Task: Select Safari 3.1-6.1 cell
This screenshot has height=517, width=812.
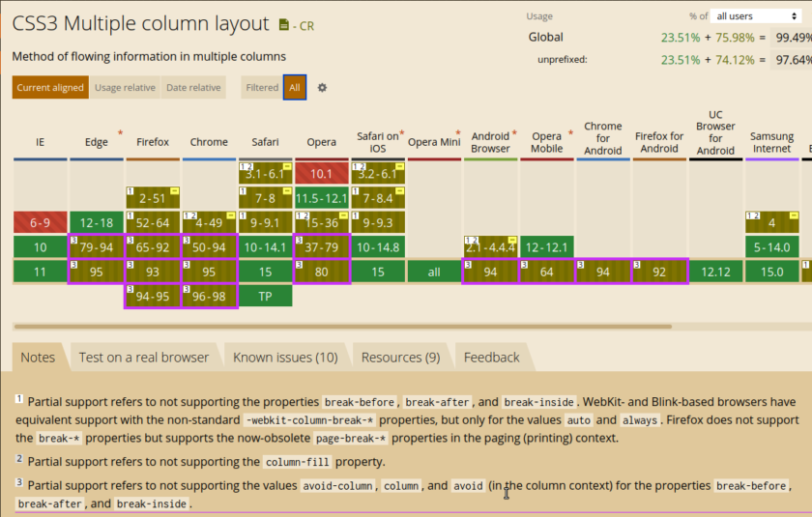Action: pos(265,173)
